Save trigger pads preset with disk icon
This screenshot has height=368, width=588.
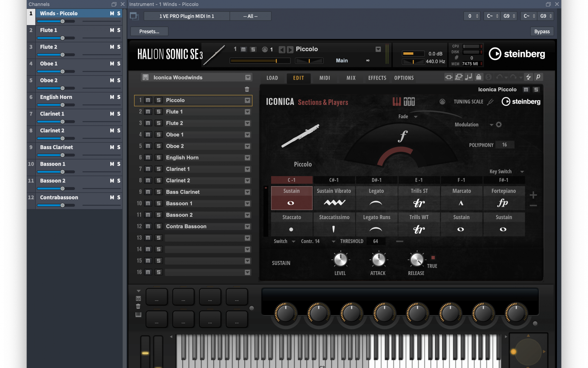pyautogui.click(x=138, y=298)
